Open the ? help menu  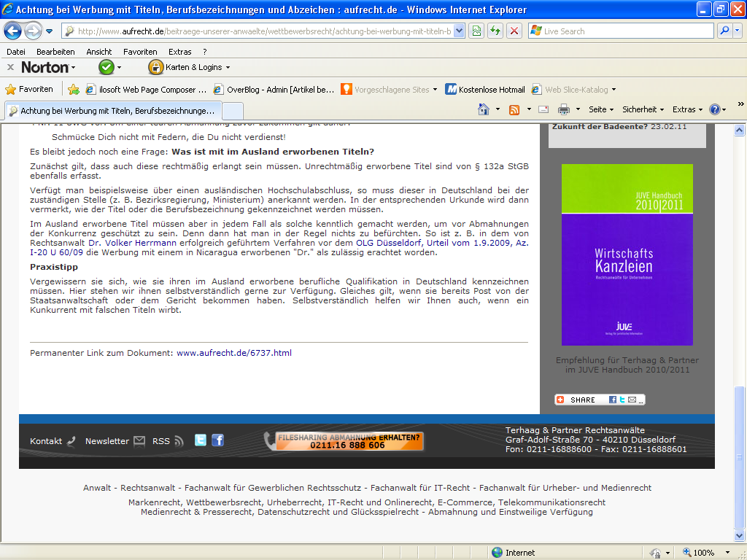coord(205,52)
